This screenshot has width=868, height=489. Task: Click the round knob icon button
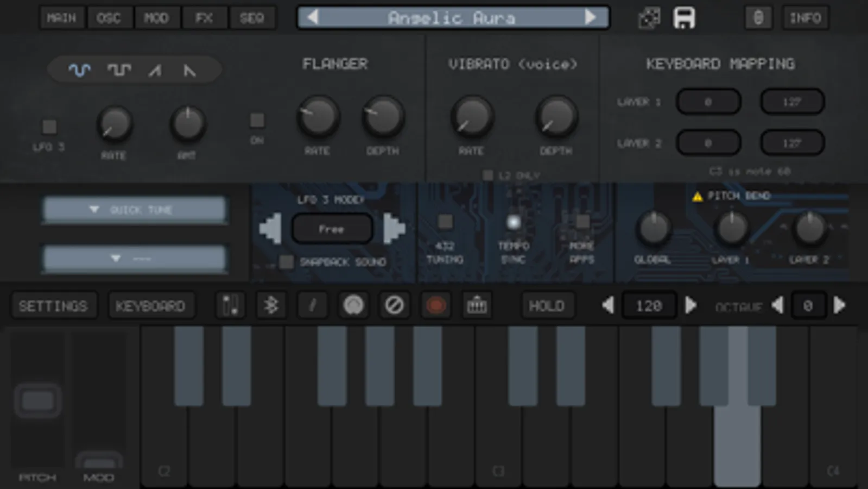pos(353,305)
